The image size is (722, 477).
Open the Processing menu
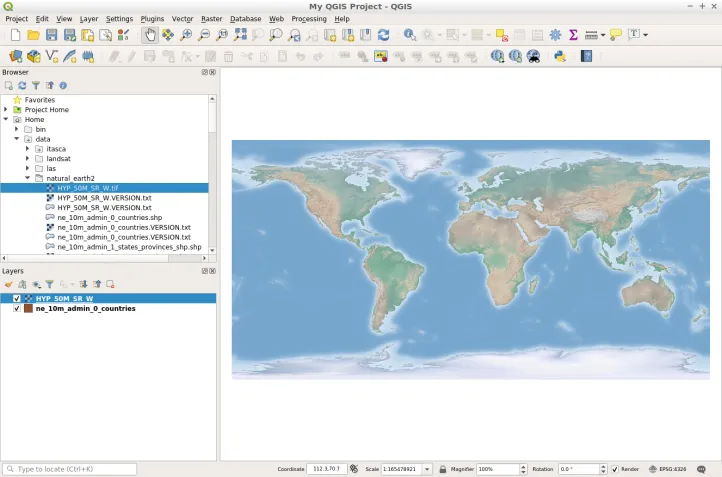[x=308, y=19]
